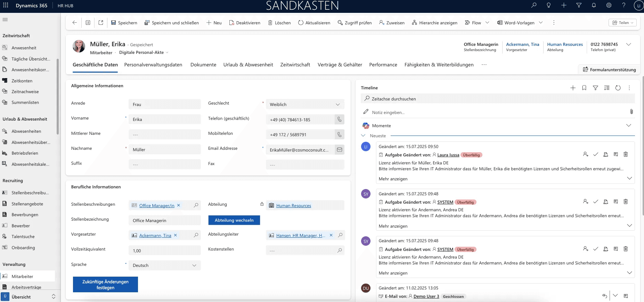
Task: Click the user account avatar LI in the top bar
Action: [x=639, y=6]
